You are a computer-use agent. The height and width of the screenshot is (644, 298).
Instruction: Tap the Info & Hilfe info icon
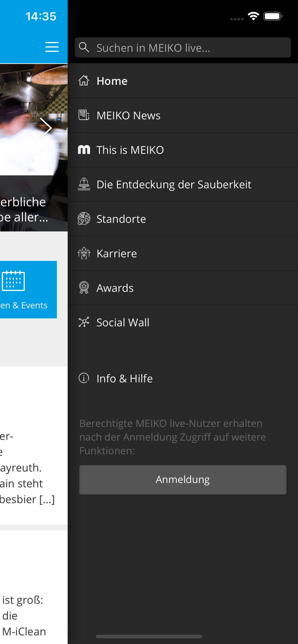point(84,378)
